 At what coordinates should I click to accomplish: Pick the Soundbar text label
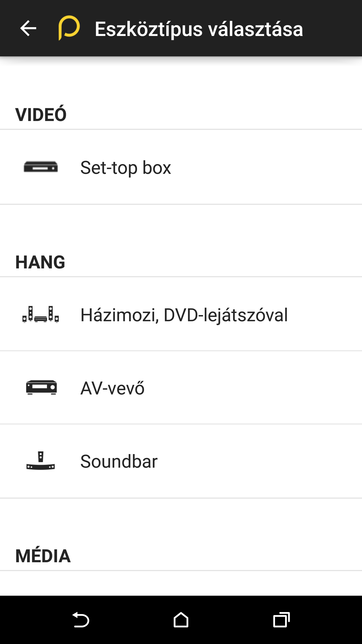[x=119, y=461]
